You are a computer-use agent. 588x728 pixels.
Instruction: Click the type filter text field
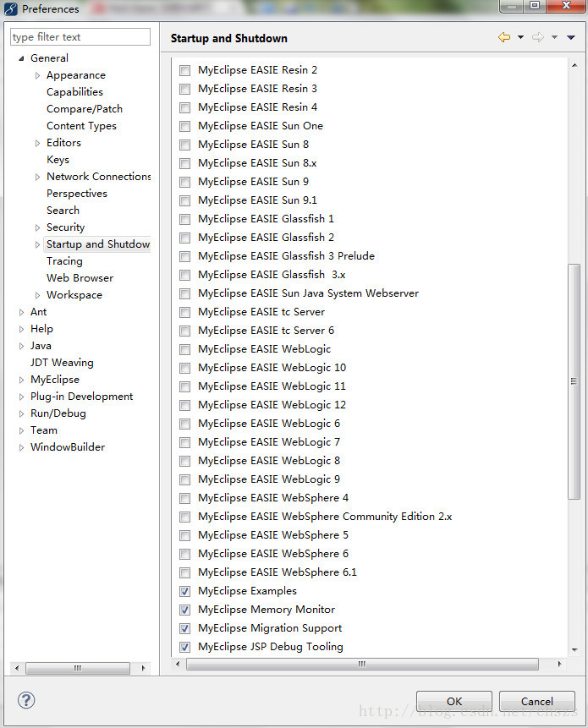pos(80,37)
